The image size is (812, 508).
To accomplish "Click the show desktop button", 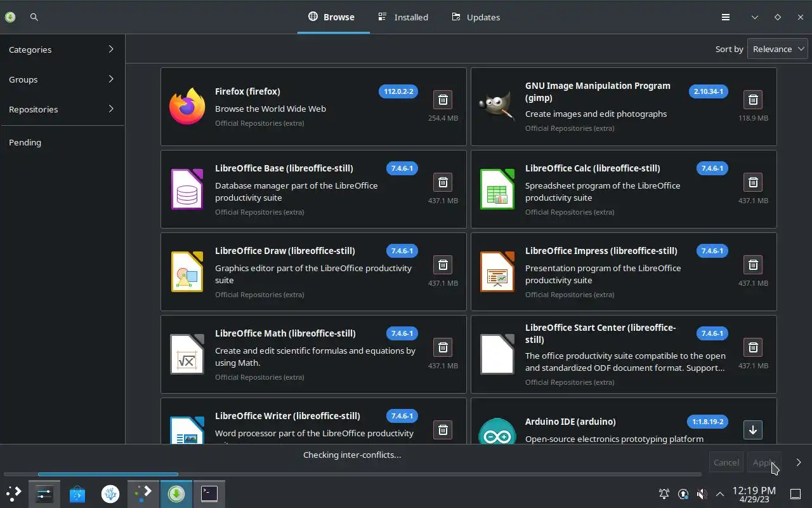I will click(796, 493).
